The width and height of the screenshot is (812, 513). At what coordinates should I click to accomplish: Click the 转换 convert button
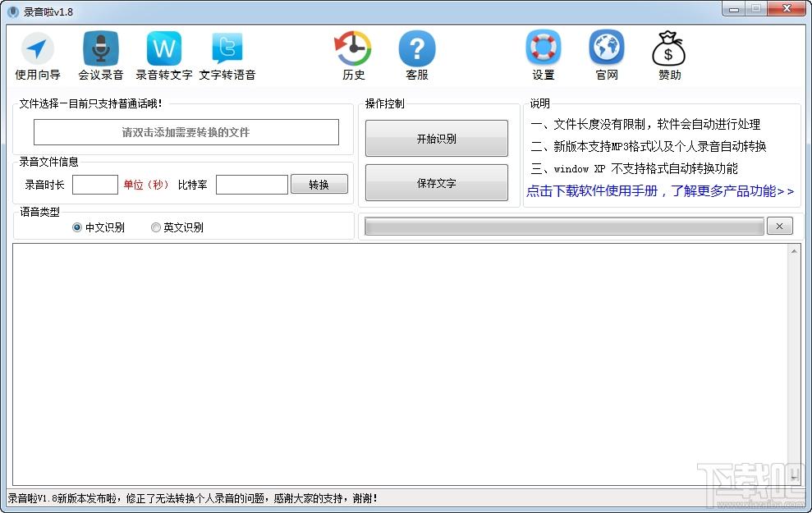[x=319, y=185]
